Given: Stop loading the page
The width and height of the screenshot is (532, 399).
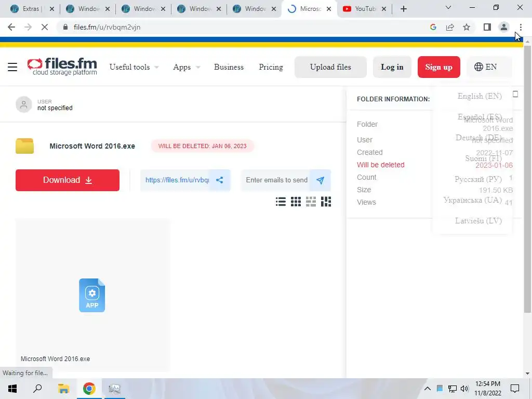Looking at the screenshot, I should tap(45, 27).
